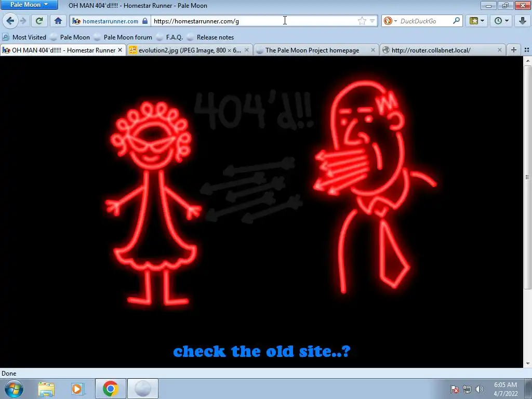532x399 pixels.
Task: Open Google Chrome from the taskbar
Action: pyautogui.click(x=110, y=389)
